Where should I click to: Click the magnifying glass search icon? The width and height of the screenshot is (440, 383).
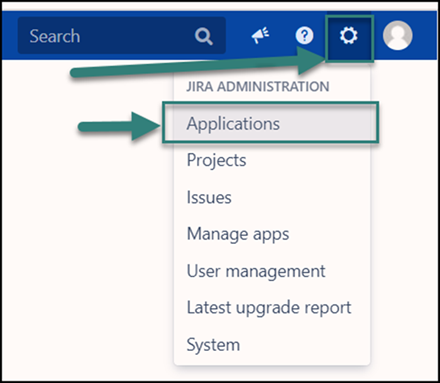[204, 36]
